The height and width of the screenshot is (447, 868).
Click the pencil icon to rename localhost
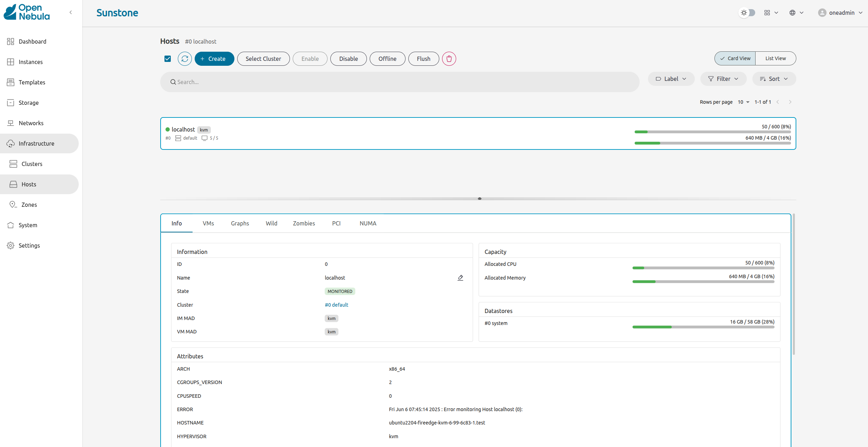coord(460,278)
